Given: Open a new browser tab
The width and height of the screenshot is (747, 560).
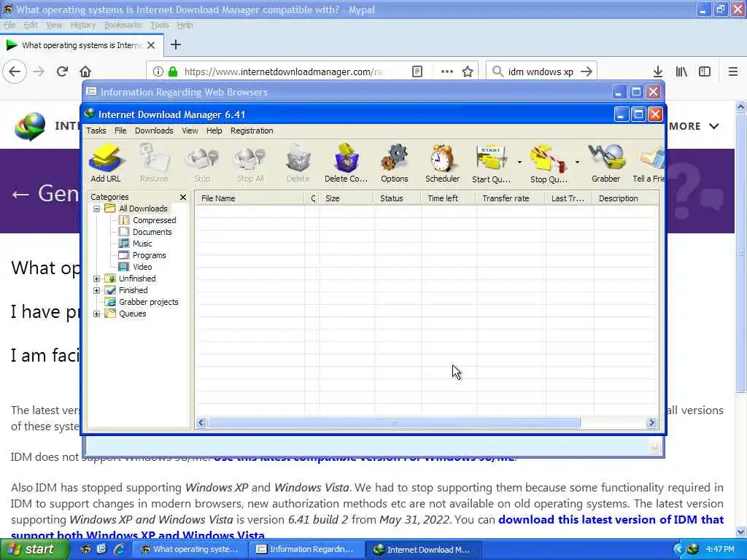Looking at the screenshot, I should pos(176,44).
